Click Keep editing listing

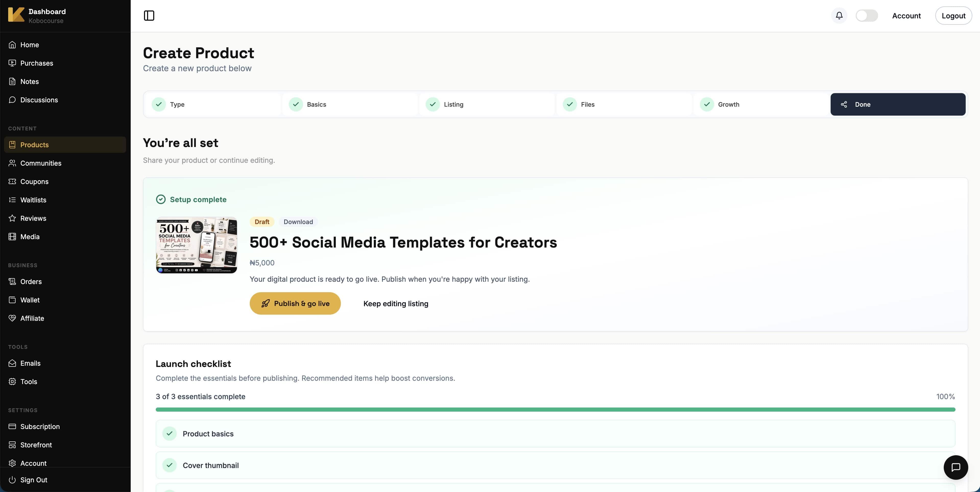(x=396, y=303)
